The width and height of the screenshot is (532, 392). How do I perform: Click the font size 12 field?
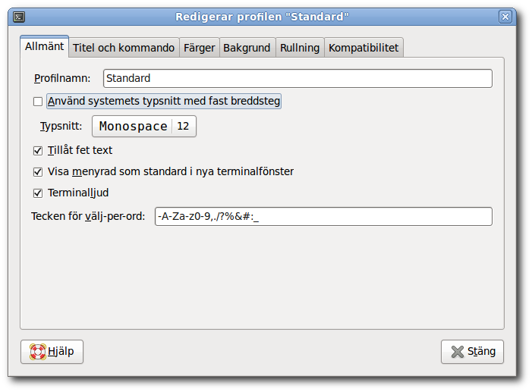pos(183,126)
